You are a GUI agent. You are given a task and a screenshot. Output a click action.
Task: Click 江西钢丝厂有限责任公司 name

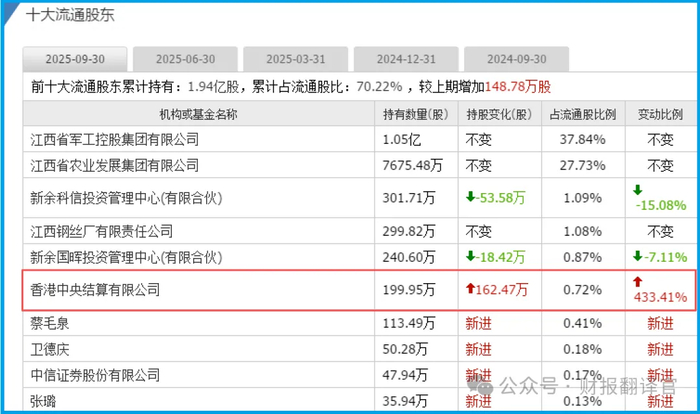click(x=102, y=231)
